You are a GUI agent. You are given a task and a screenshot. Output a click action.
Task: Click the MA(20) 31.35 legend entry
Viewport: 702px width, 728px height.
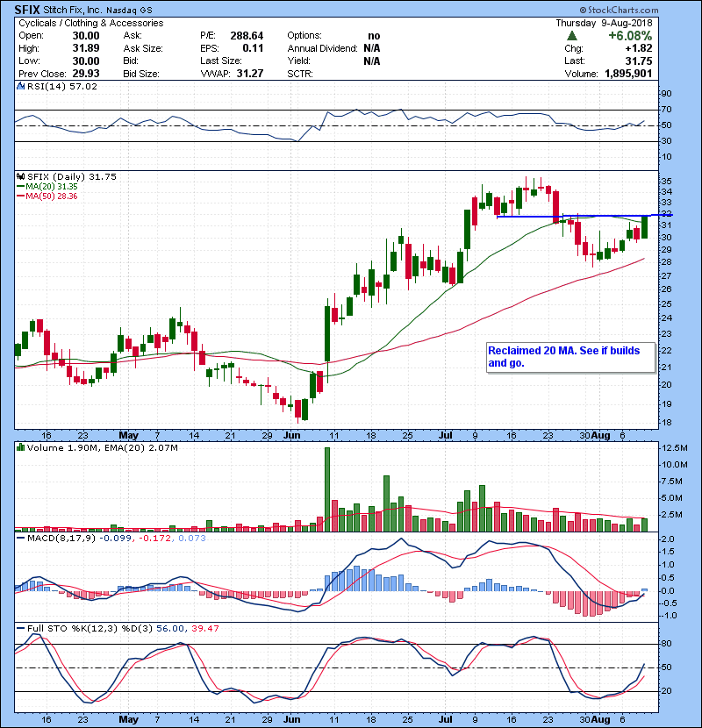pos(47,186)
